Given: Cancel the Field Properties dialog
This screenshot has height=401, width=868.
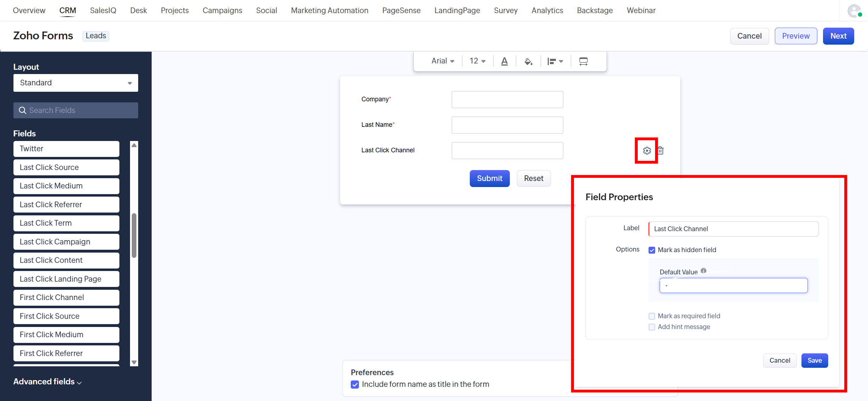Looking at the screenshot, I should coord(780,361).
